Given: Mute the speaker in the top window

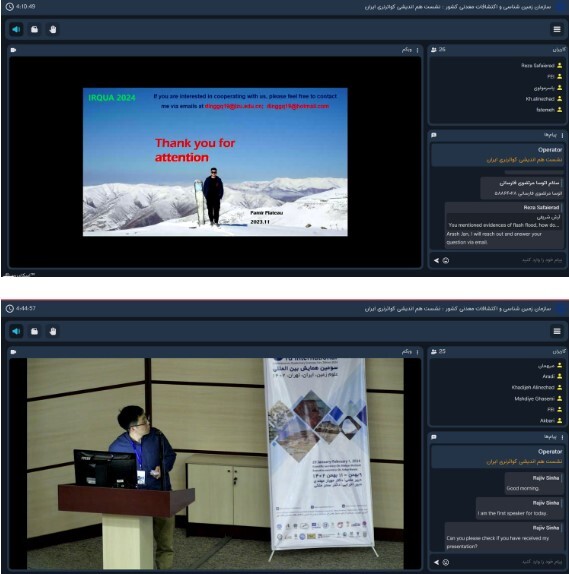Looking at the screenshot, I should click(16, 29).
